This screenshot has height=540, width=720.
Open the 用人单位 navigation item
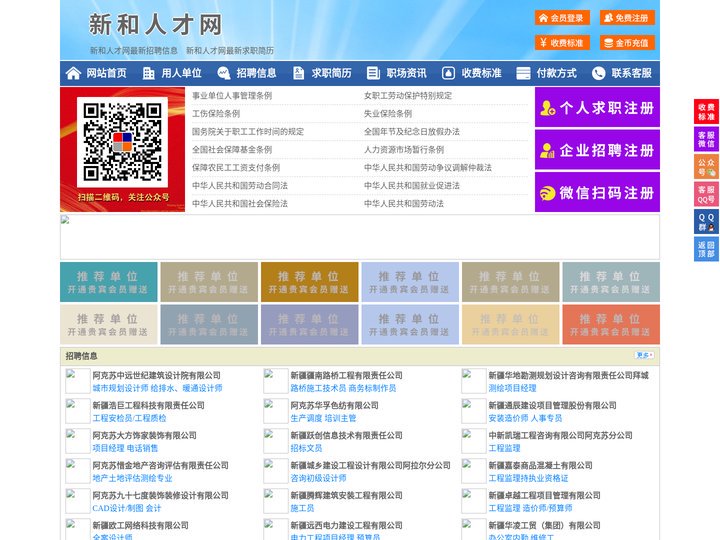[x=181, y=73]
